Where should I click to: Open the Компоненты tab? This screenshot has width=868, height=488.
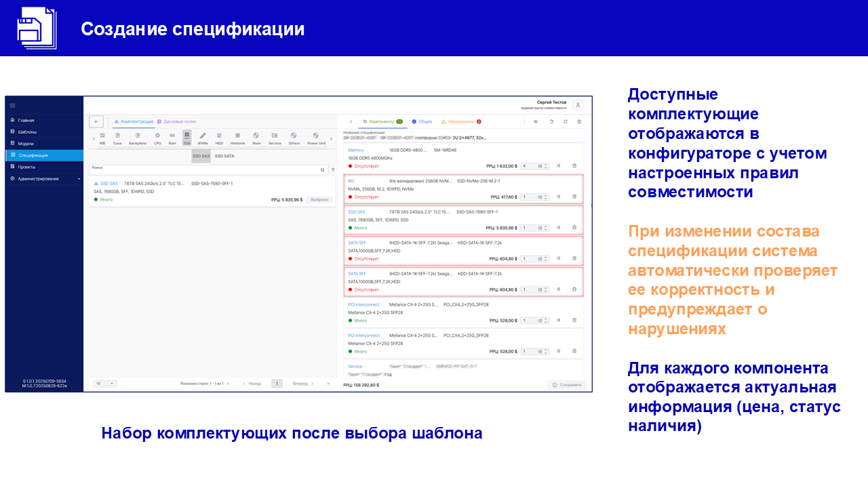click(383, 121)
